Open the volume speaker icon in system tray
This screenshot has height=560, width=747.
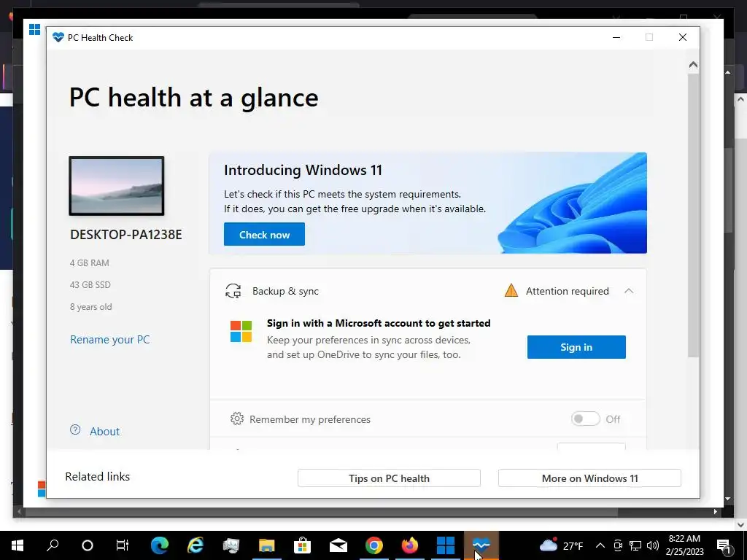click(653, 545)
